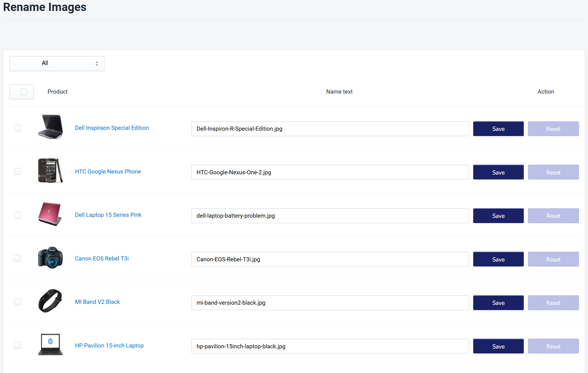Focus the hp-pavilion-15inch-laptop-black.jpg name field
Image resolution: width=588 pixels, height=373 pixels.
click(x=330, y=346)
